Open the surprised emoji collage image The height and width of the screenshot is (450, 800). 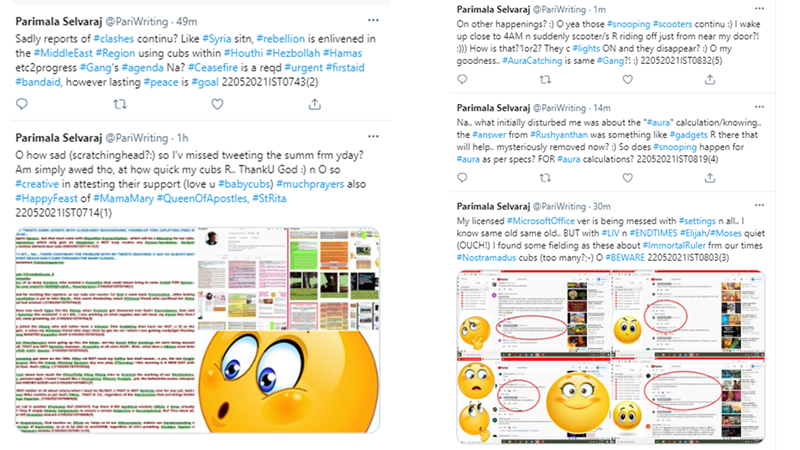pyautogui.click(x=197, y=331)
